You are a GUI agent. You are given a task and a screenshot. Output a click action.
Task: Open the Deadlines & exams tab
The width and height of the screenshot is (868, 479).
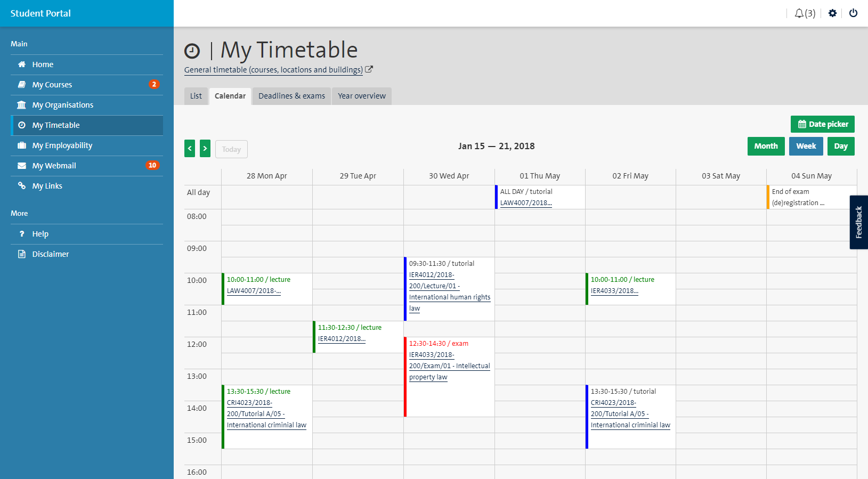click(x=291, y=96)
